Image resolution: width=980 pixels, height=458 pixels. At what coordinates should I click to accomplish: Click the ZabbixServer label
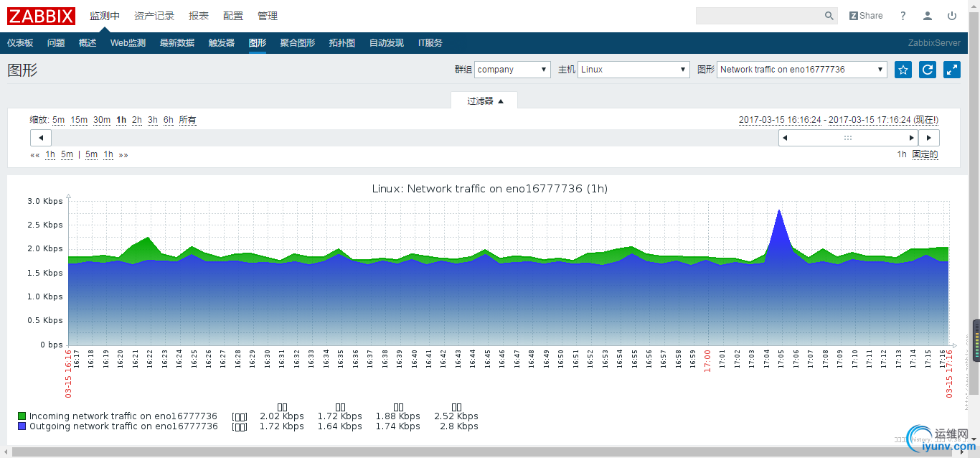click(x=934, y=43)
